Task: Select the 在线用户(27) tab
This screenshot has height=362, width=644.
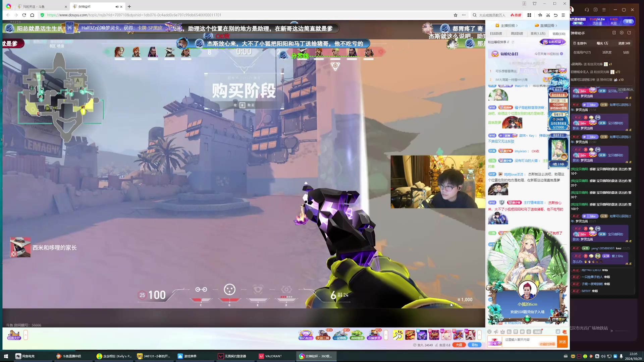Action: [582, 52]
